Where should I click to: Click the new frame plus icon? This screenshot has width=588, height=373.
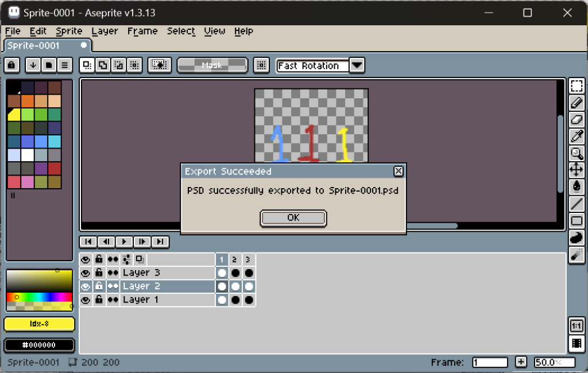(x=520, y=362)
